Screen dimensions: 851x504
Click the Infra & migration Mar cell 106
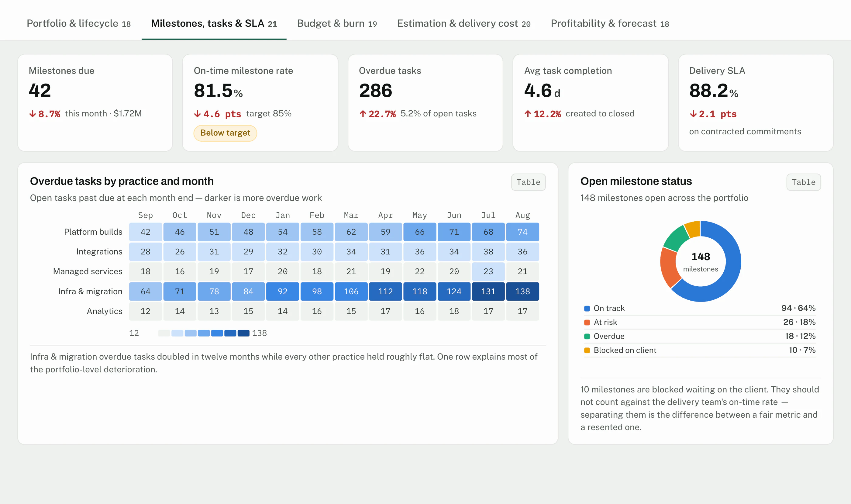tap(351, 292)
